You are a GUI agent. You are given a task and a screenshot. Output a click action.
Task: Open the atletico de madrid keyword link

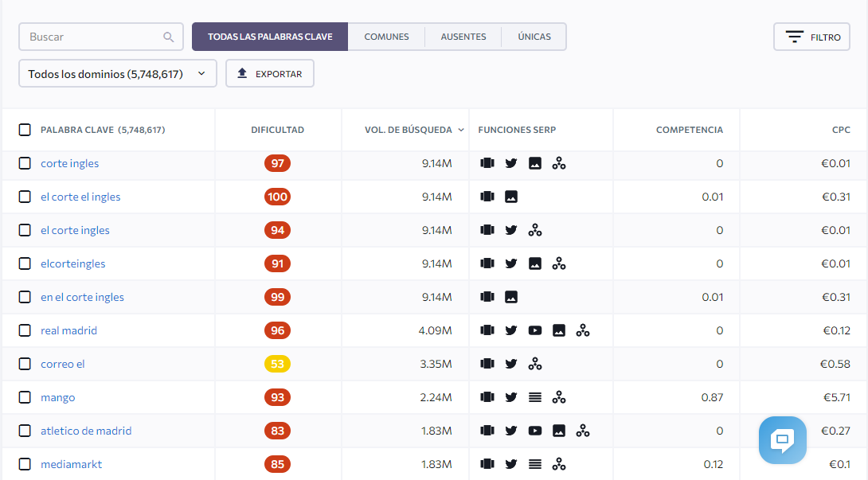86,431
